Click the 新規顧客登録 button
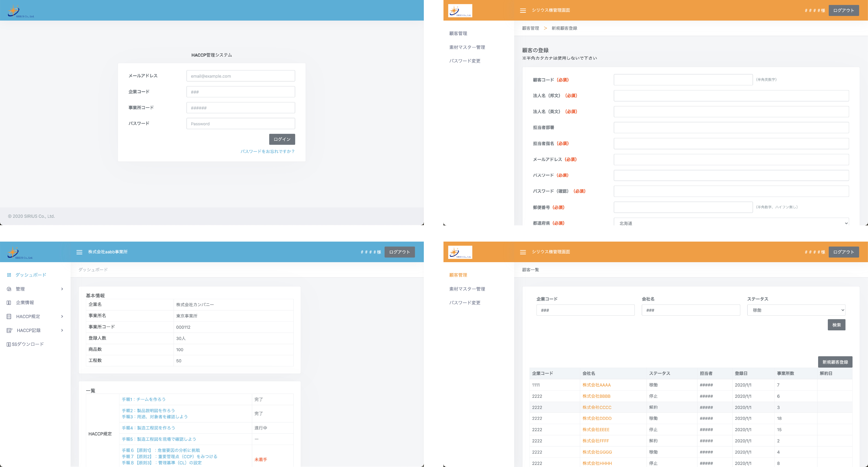The width and height of the screenshot is (868, 467). click(835, 362)
